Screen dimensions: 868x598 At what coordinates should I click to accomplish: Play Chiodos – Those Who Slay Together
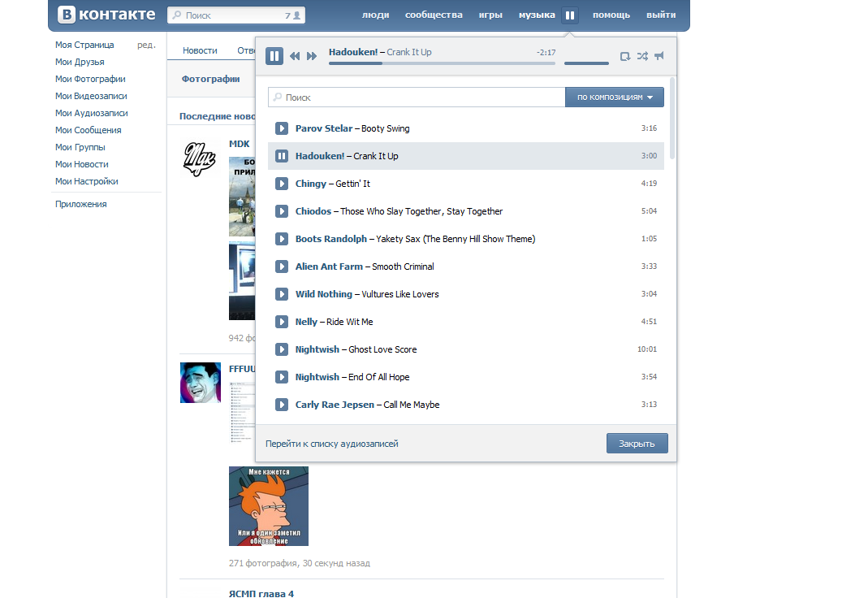pyautogui.click(x=282, y=211)
